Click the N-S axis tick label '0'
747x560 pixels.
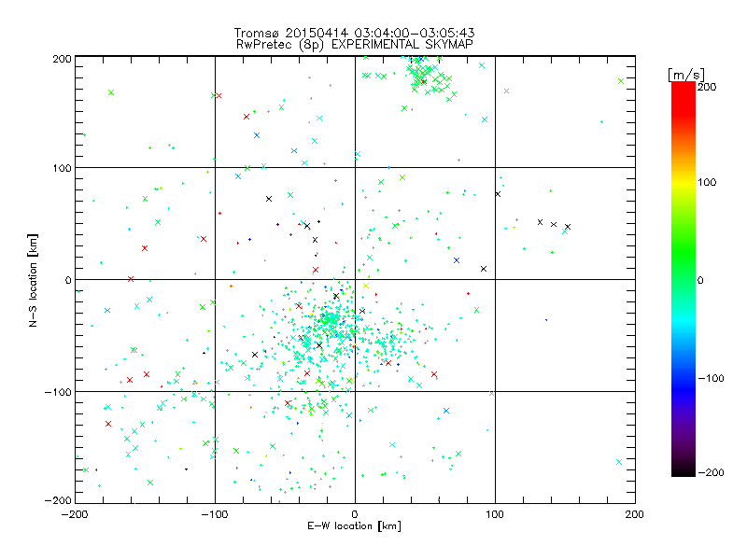[x=68, y=280]
